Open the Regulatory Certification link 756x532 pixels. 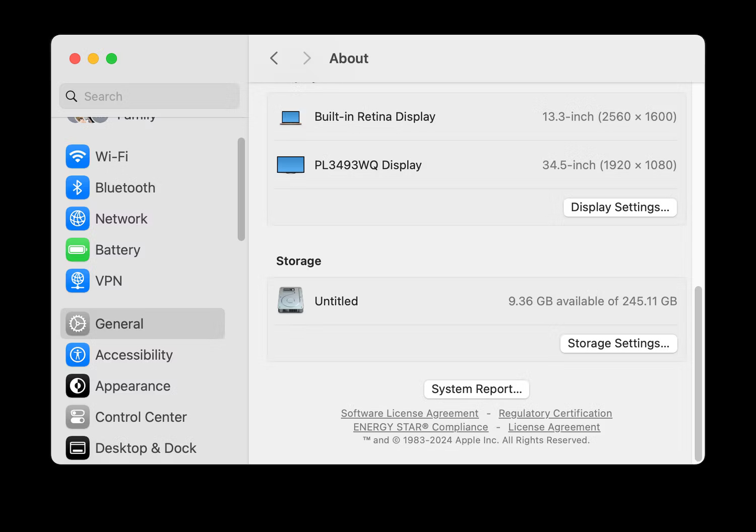555,413
